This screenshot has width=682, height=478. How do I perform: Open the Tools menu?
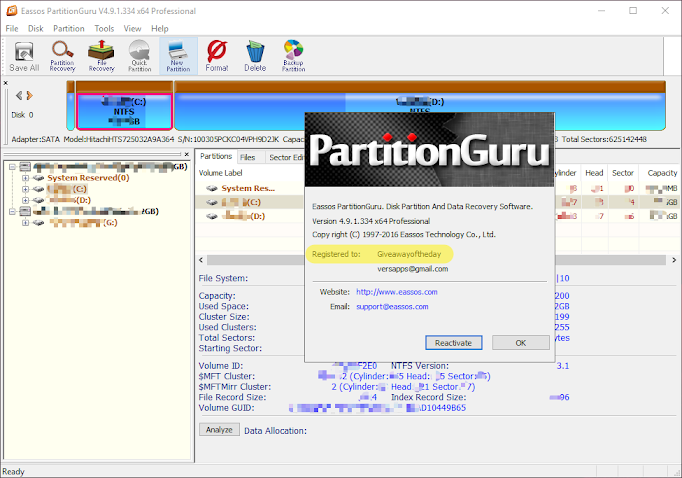(104, 29)
